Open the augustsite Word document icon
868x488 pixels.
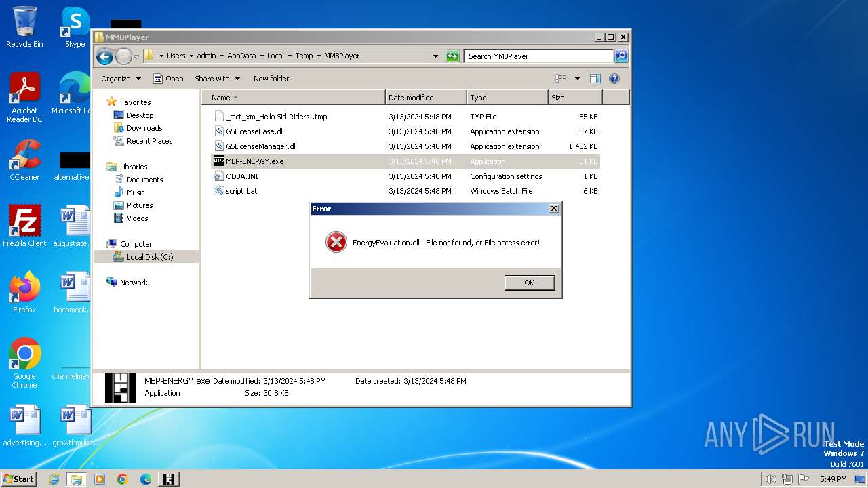(x=75, y=226)
